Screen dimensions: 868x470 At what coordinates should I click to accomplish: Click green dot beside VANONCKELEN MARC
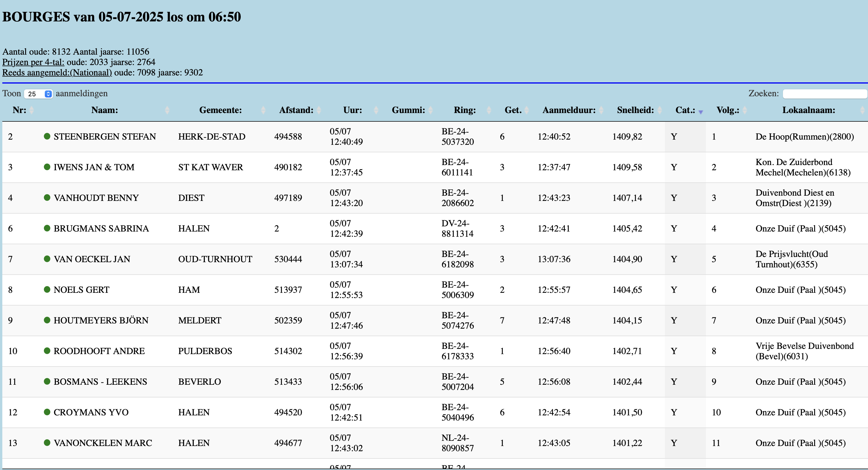tap(47, 443)
